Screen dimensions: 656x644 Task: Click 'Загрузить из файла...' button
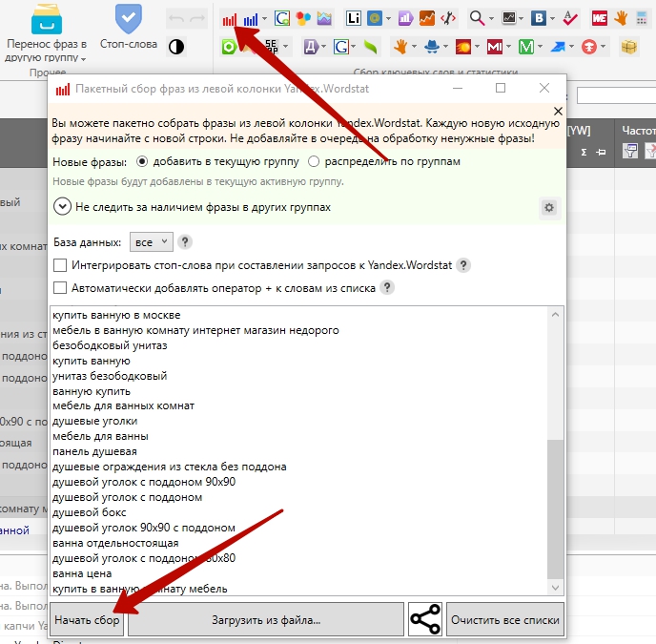pyautogui.click(x=266, y=620)
